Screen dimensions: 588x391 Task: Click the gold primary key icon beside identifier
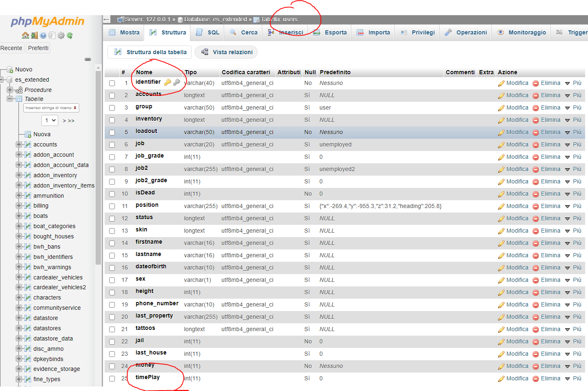pyautogui.click(x=168, y=82)
